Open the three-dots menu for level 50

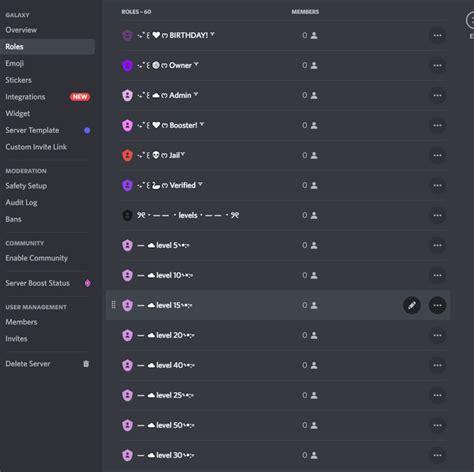point(437,425)
